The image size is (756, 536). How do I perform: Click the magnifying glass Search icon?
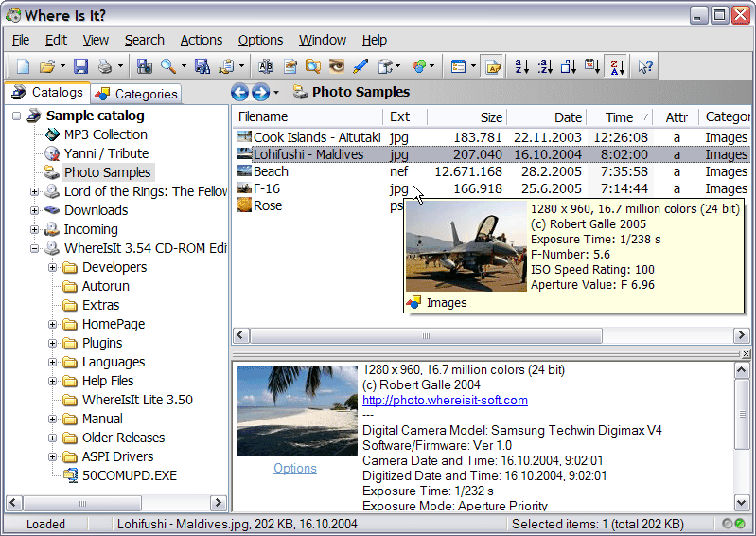pos(167,66)
